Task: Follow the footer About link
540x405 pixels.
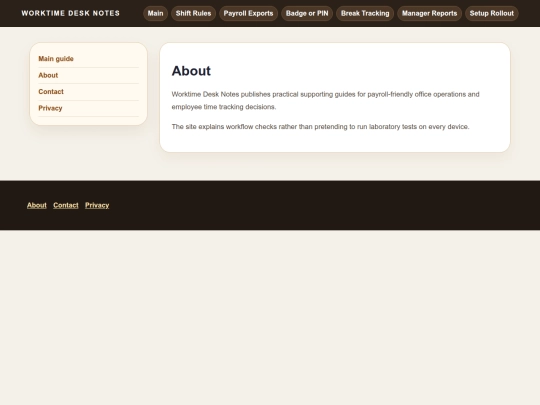Action: [37, 205]
